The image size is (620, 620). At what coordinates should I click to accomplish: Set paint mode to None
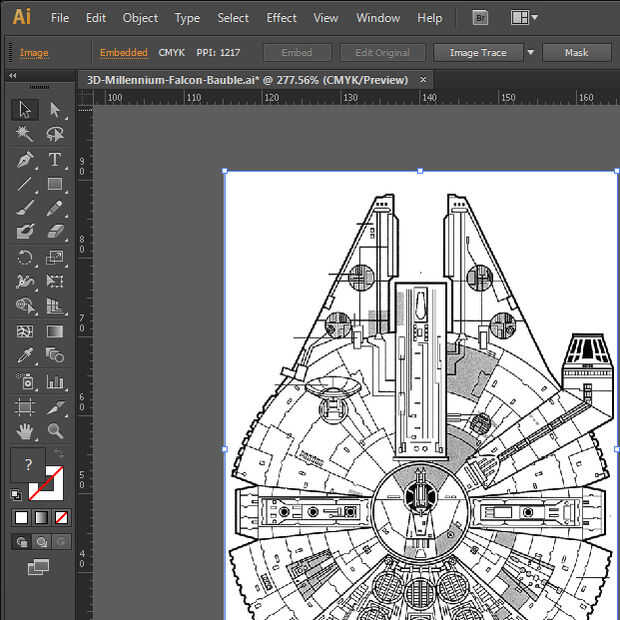pyautogui.click(x=61, y=517)
